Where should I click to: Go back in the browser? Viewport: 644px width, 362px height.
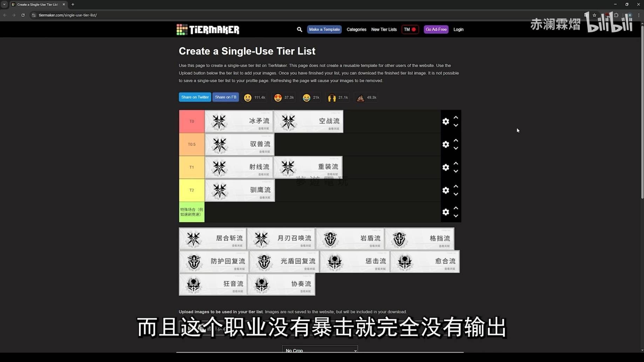point(5,15)
